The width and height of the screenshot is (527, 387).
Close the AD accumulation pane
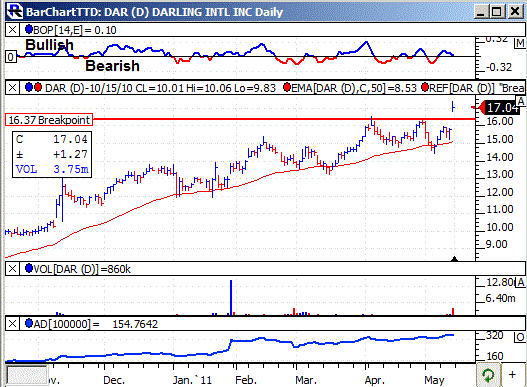click(x=12, y=324)
